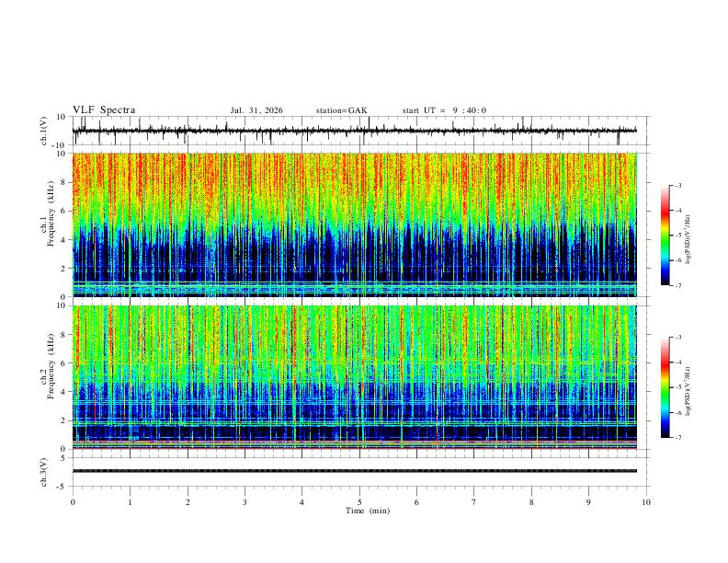Click the ch.1 upper color bar legend
The width and height of the screenshot is (728, 563).
665,236
